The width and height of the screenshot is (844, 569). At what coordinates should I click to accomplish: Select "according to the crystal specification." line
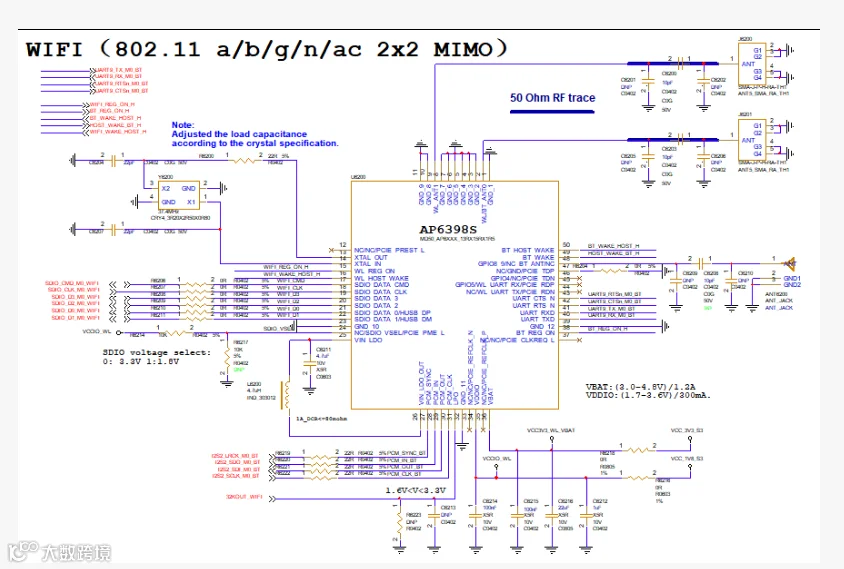tap(255, 143)
